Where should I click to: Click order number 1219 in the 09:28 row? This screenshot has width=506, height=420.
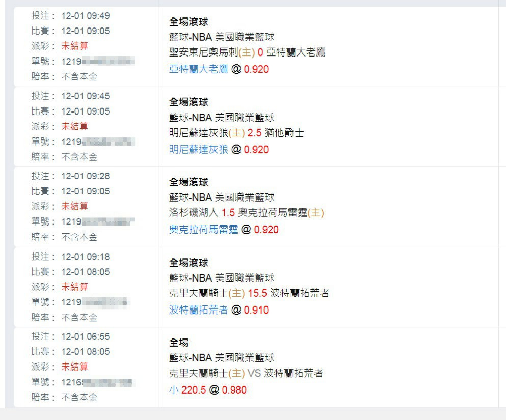click(x=98, y=222)
